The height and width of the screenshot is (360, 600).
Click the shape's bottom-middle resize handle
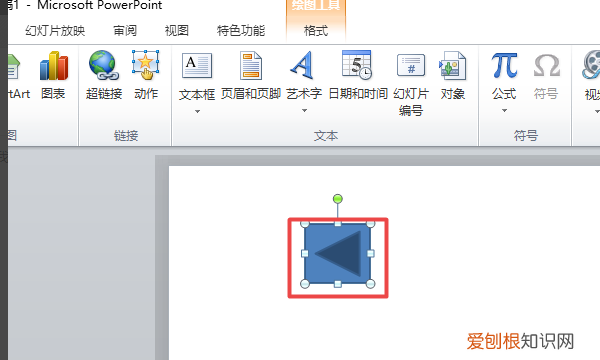point(338,284)
